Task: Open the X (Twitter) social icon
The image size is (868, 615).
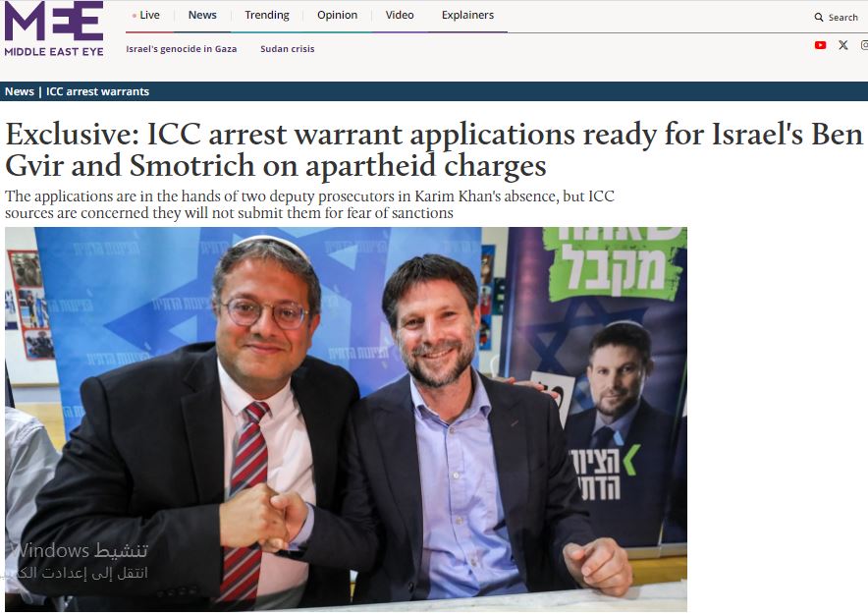Action: (843, 45)
